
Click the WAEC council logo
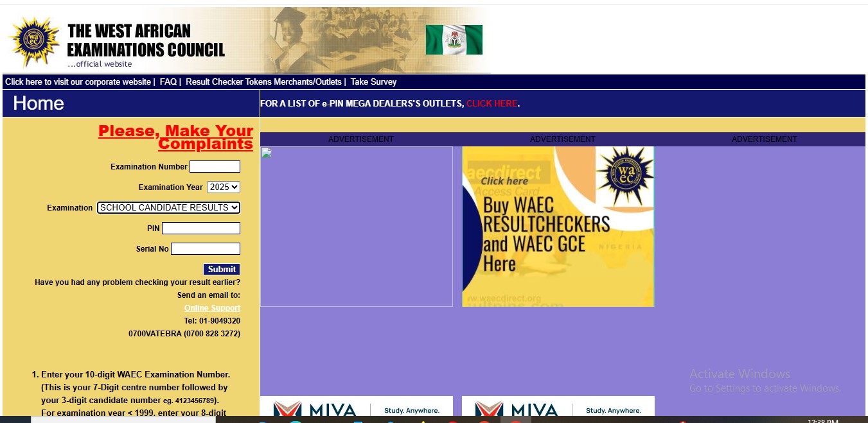[x=33, y=40]
